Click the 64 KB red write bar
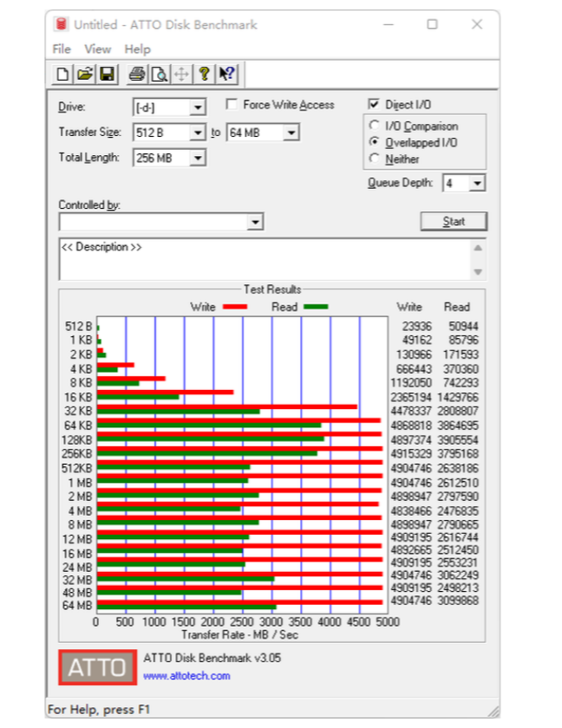The width and height of the screenshot is (562, 728). click(239, 420)
